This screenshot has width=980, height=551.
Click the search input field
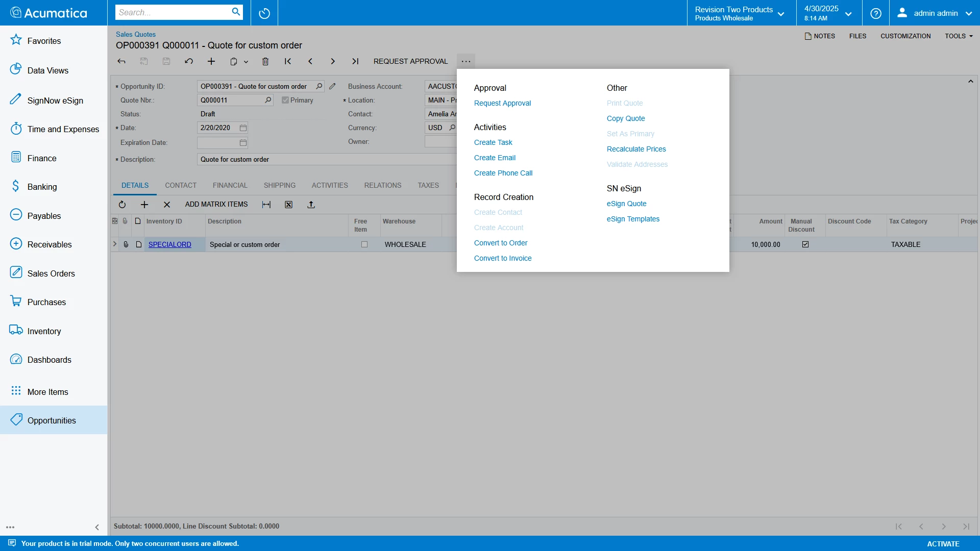(x=174, y=12)
